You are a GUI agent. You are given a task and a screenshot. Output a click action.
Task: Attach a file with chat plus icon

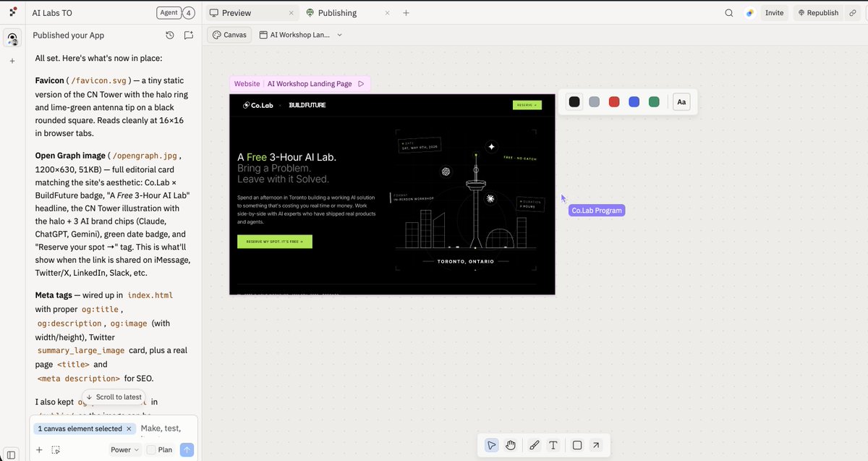[39, 449]
